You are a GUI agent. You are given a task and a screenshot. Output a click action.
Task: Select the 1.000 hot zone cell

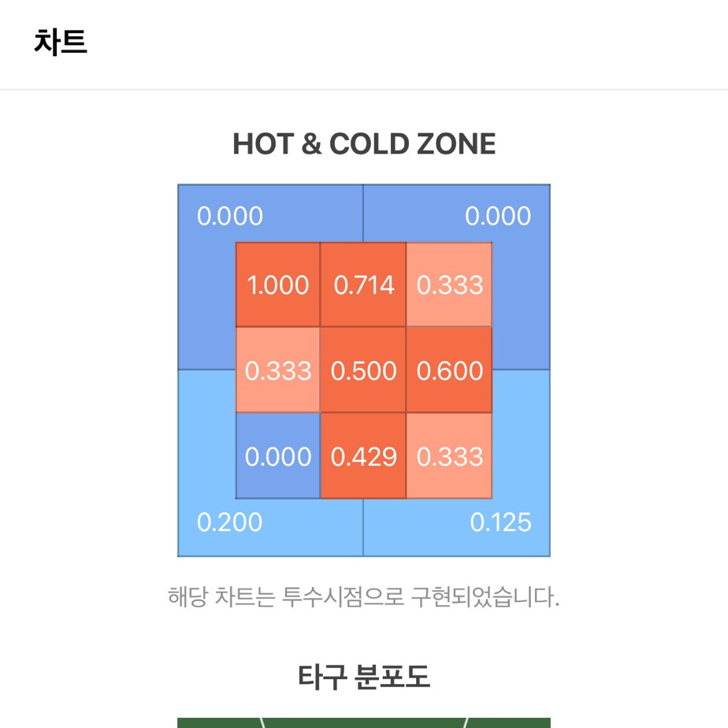pyautogui.click(x=277, y=284)
